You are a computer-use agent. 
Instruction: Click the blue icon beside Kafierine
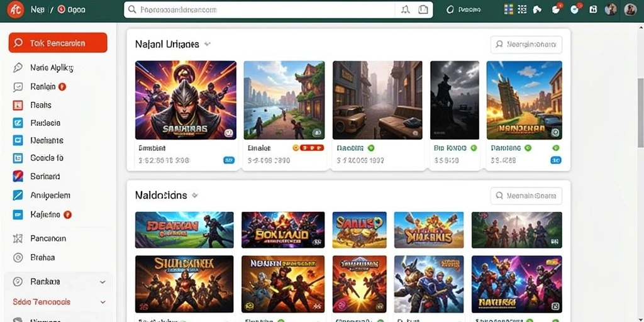[18, 214]
